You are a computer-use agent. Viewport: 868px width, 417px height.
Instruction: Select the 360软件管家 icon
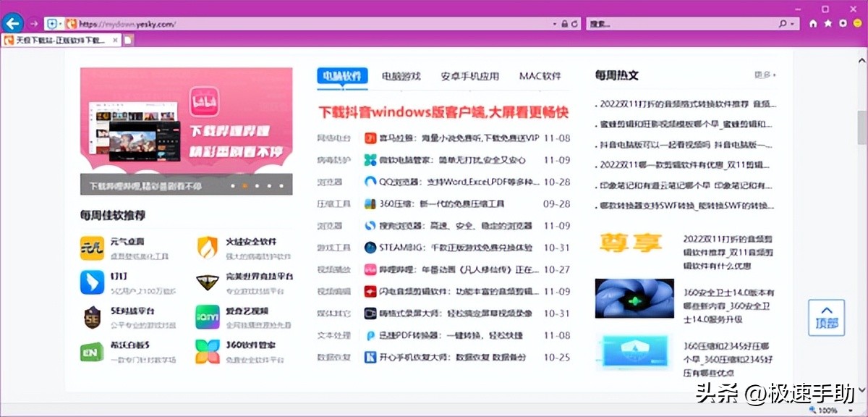pos(207,350)
